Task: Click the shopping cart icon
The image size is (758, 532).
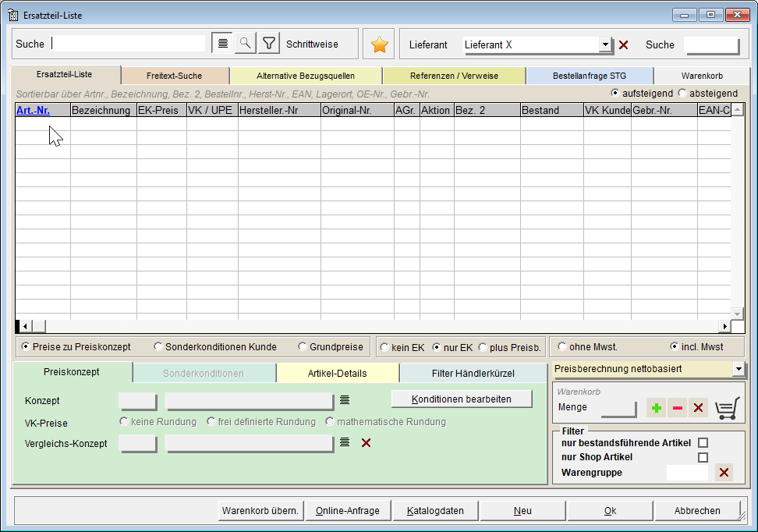Action: coord(727,408)
